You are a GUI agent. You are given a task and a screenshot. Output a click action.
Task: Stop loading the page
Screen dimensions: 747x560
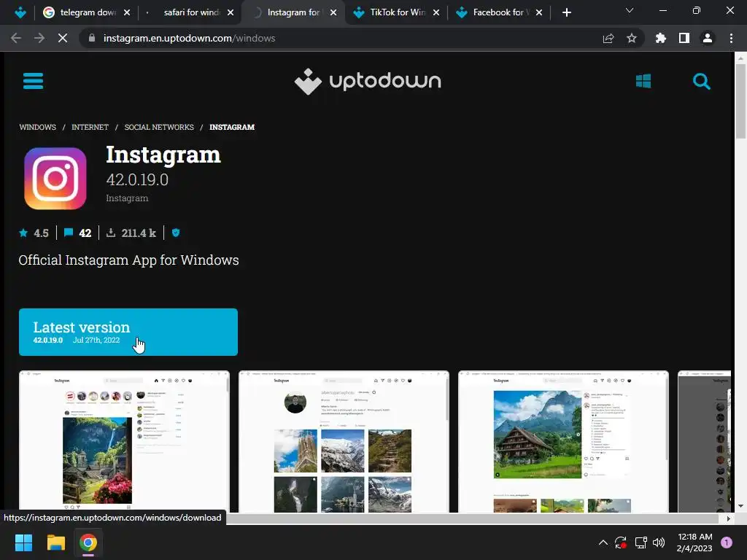tap(63, 38)
